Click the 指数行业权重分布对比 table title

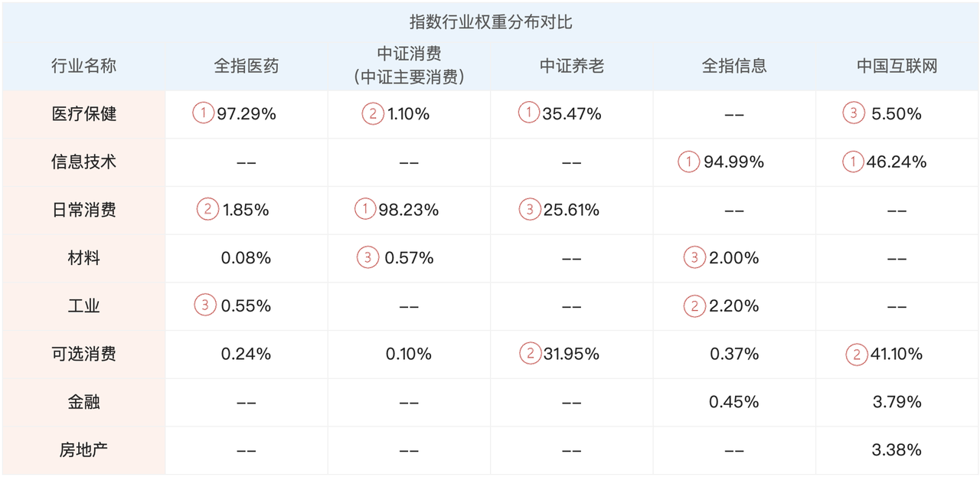pyautogui.click(x=491, y=22)
